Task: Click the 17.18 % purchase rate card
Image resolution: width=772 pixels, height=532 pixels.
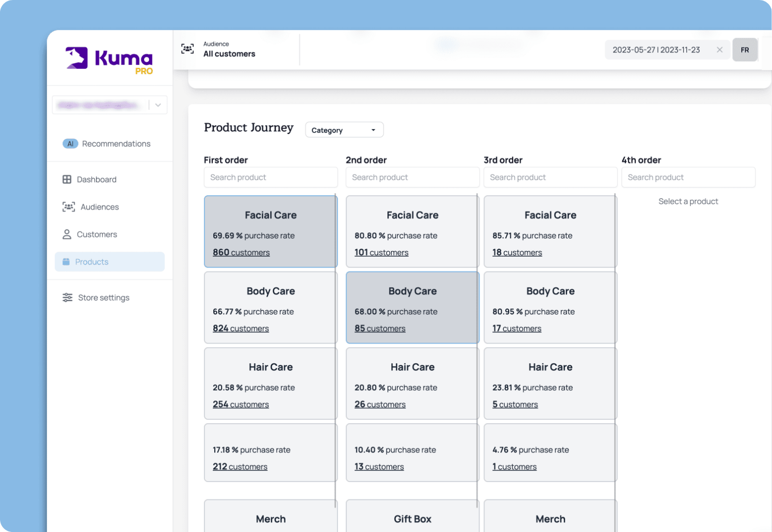Action: (270, 452)
